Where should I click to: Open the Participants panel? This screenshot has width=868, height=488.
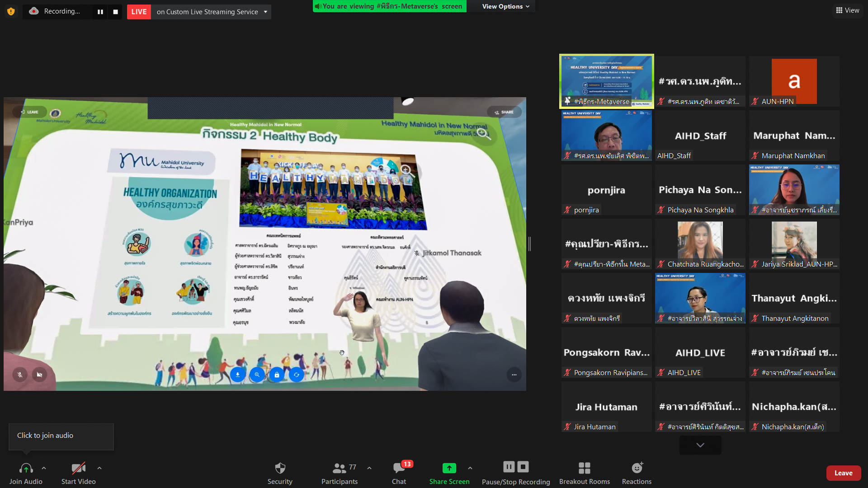click(x=340, y=473)
